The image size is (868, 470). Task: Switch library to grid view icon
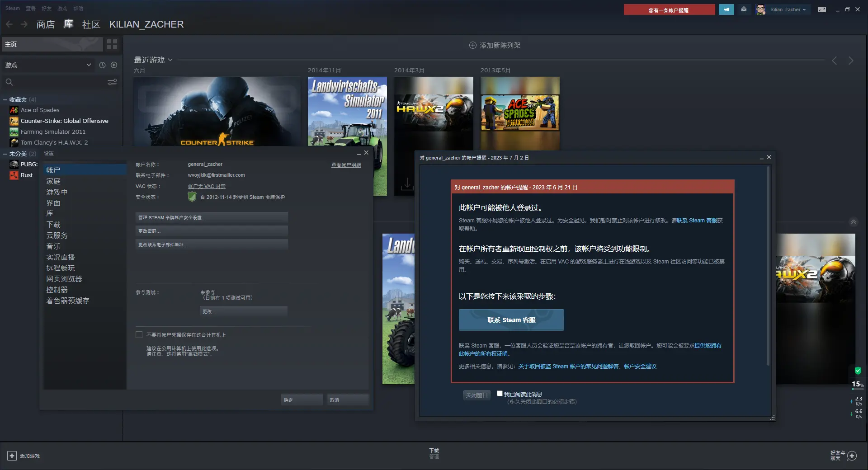point(112,44)
